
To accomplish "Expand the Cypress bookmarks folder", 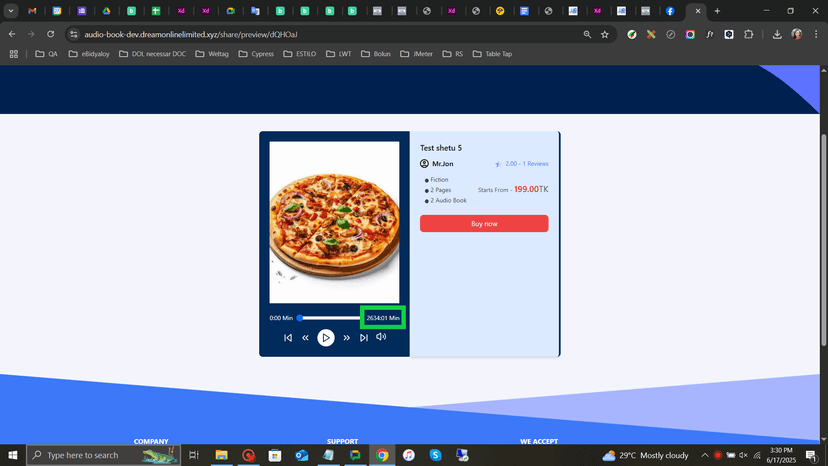I will coord(256,54).
